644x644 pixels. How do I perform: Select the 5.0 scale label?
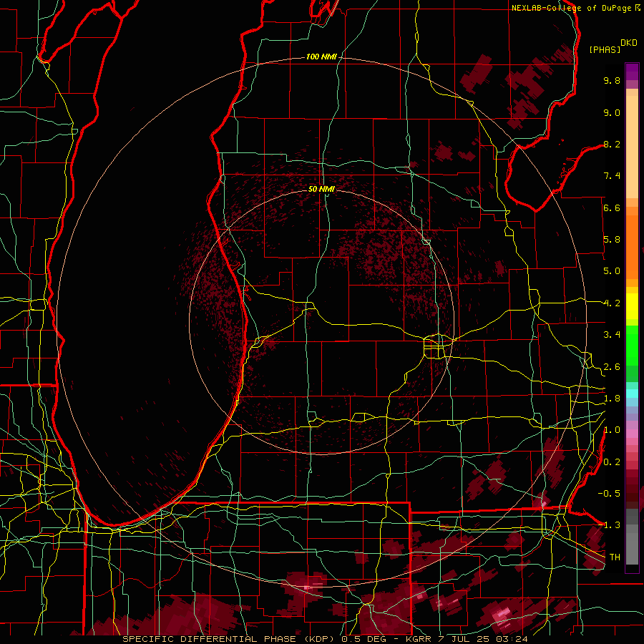coord(612,271)
